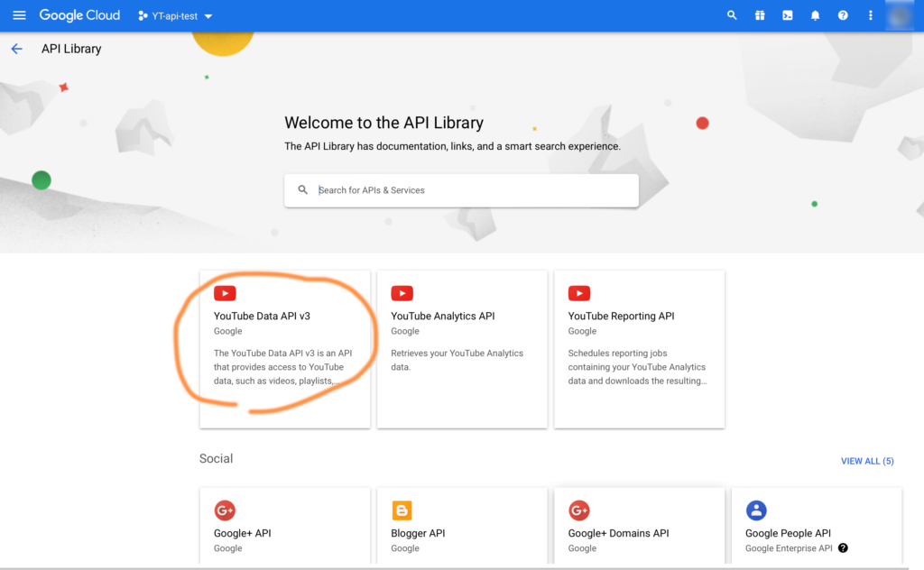
Task: Click the search icon in top bar
Action: coord(732,15)
